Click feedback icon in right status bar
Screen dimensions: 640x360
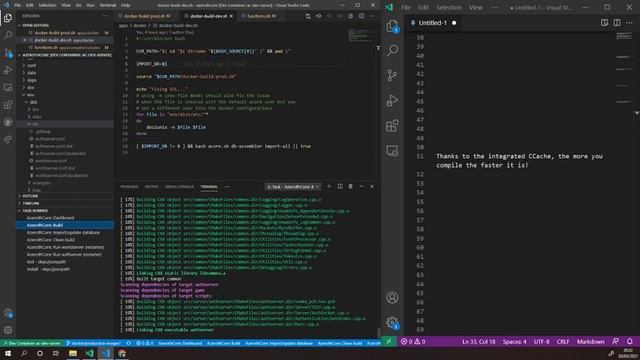[616, 341]
